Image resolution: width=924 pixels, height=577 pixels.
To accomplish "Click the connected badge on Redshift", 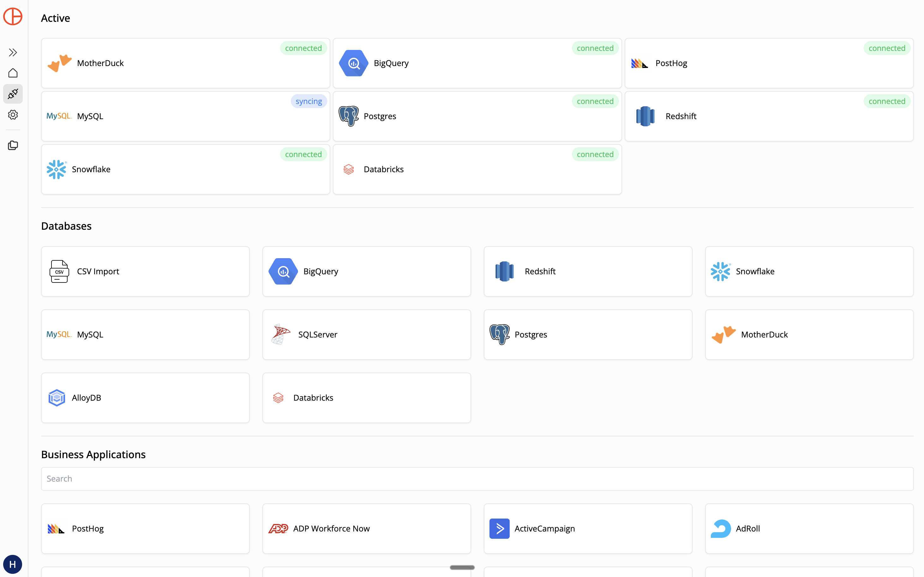I will point(887,101).
